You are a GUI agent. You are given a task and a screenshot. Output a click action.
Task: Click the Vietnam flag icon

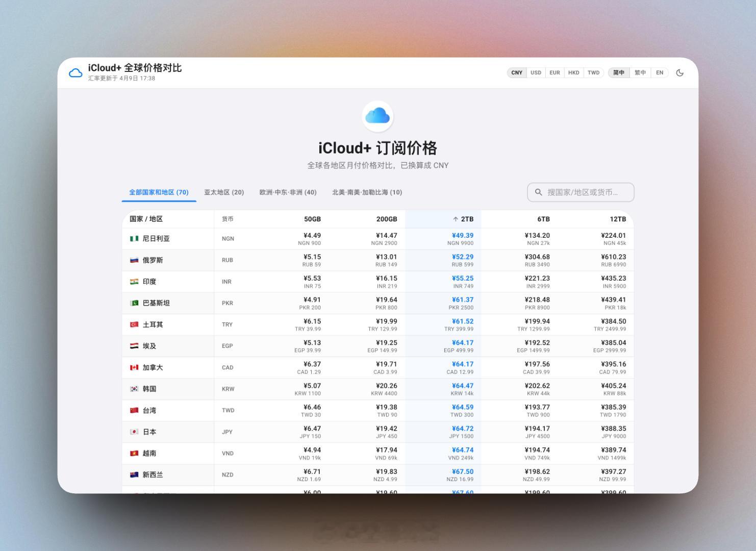[x=134, y=453]
